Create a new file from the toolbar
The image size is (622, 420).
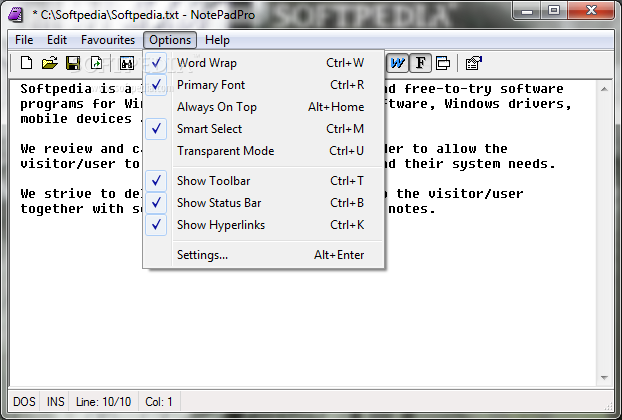pos(26,63)
